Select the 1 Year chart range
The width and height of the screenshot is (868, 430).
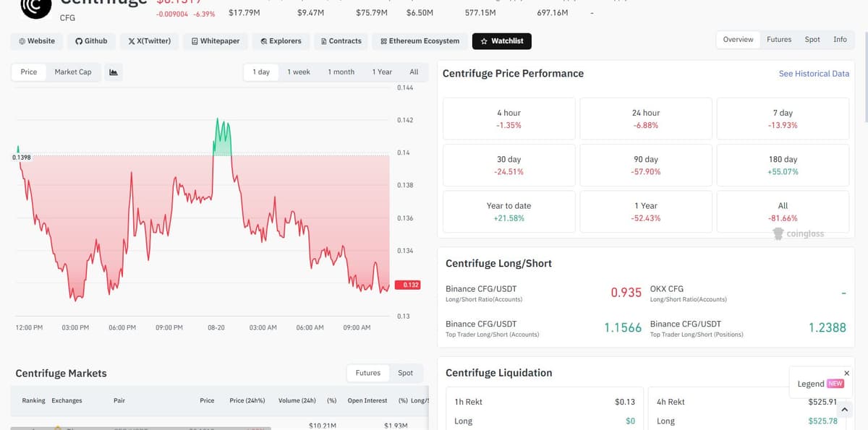coord(382,72)
